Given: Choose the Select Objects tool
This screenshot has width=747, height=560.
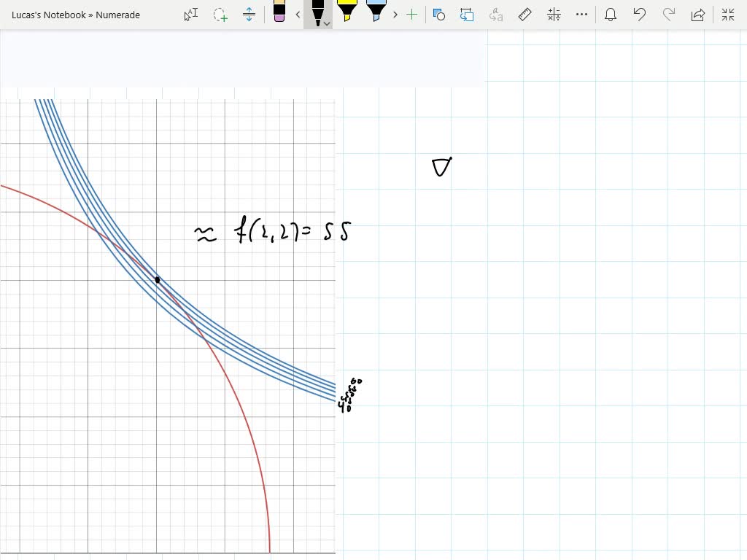Looking at the screenshot, I should [x=438, y=15].
